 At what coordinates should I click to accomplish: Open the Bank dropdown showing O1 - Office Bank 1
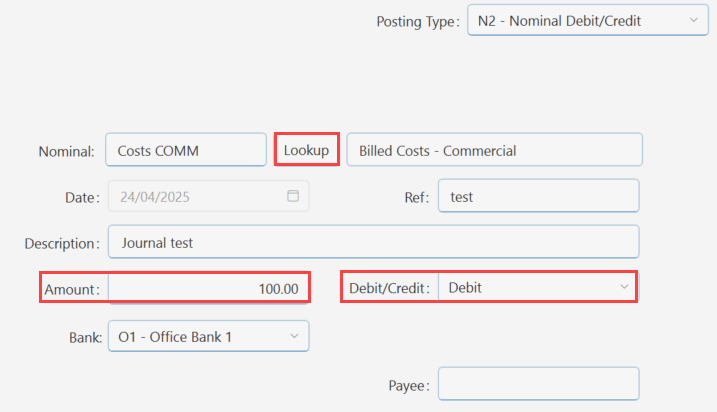pyautogui.click(x=209, y=336)
